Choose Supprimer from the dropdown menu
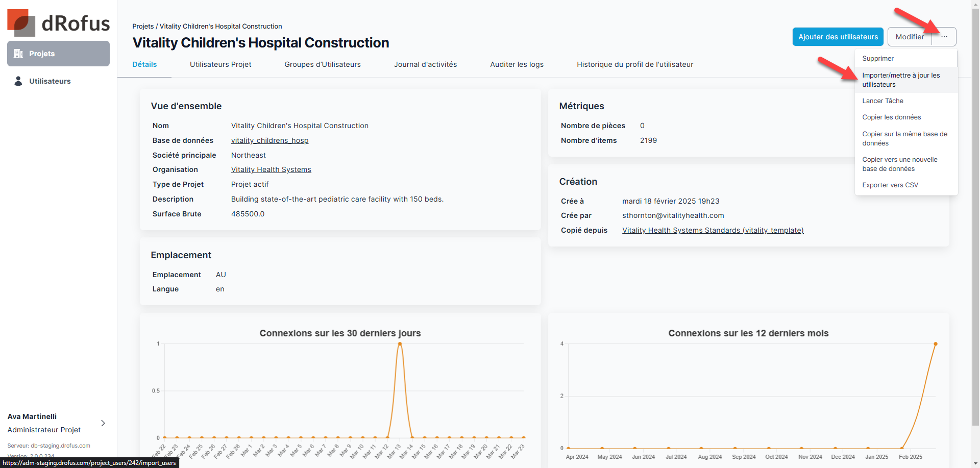The image size is (980, 468). pos(877,59)
